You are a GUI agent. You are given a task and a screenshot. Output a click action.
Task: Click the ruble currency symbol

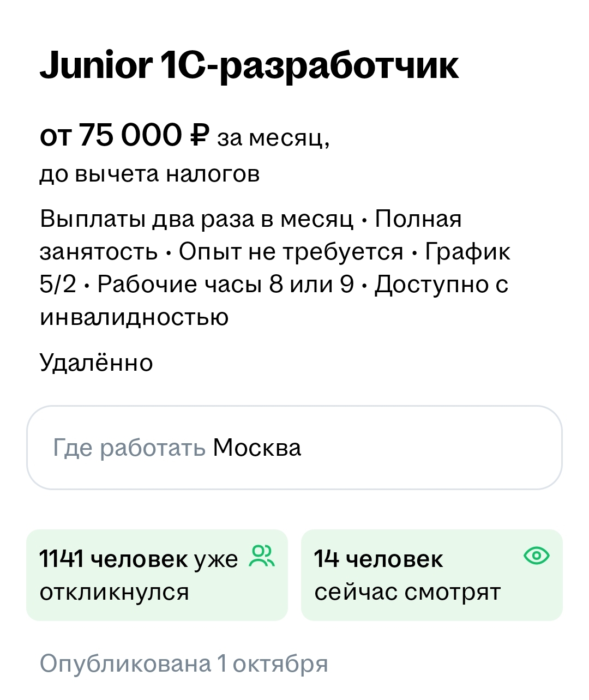pyautogui.click(x=199, y=135)
